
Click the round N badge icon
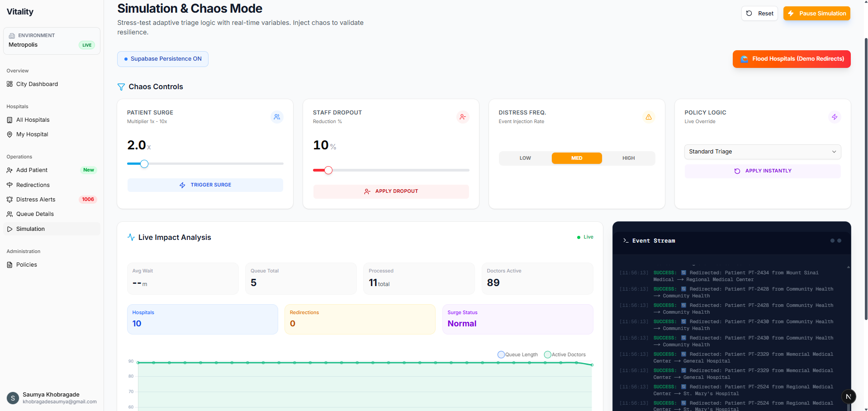point(848,397)
